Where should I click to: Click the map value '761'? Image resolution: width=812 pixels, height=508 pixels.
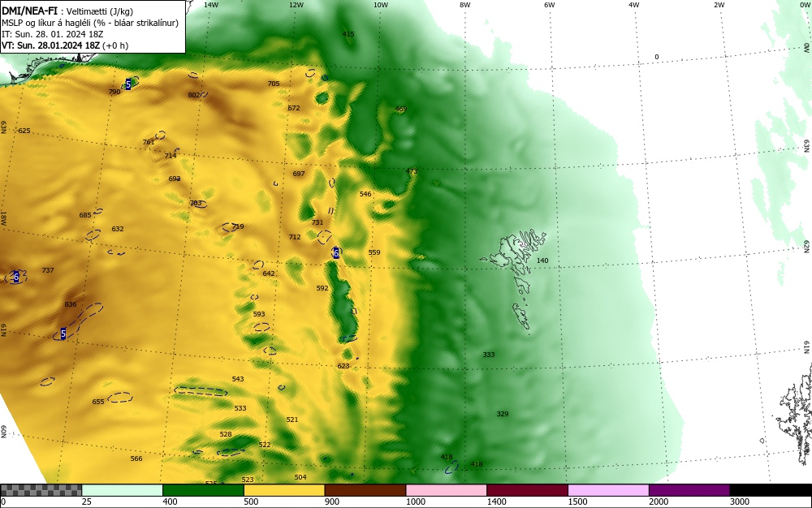[148, 142]
